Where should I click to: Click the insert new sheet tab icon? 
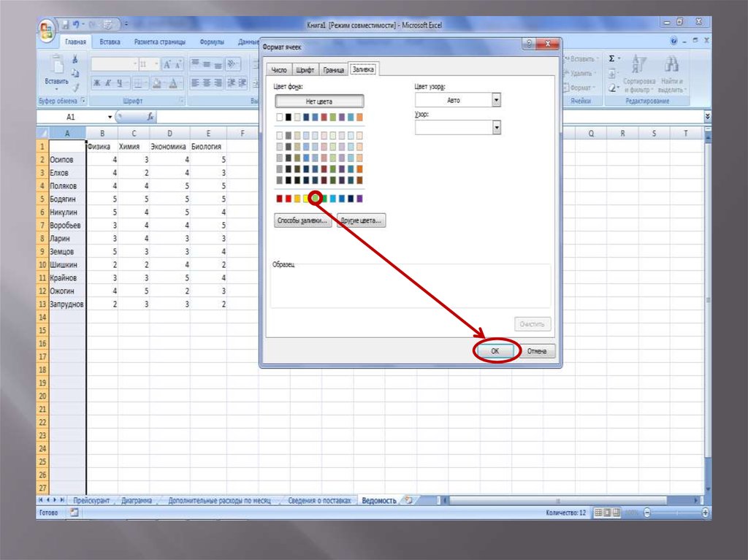tap(408, 500)
